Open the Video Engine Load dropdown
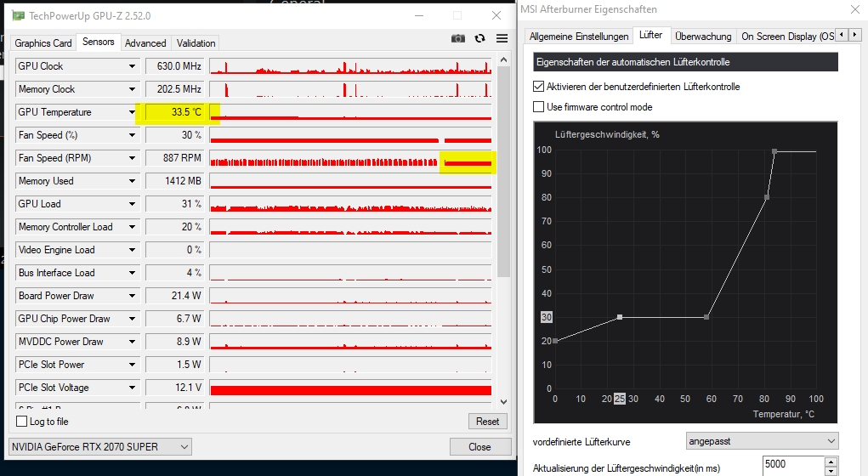The width and height of the screenshot is (868, 476). 132,250
